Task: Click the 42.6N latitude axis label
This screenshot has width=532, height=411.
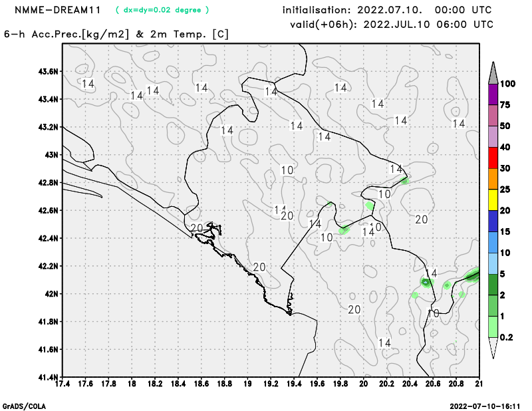Action: pyautogui.click(x=48, y=211)
